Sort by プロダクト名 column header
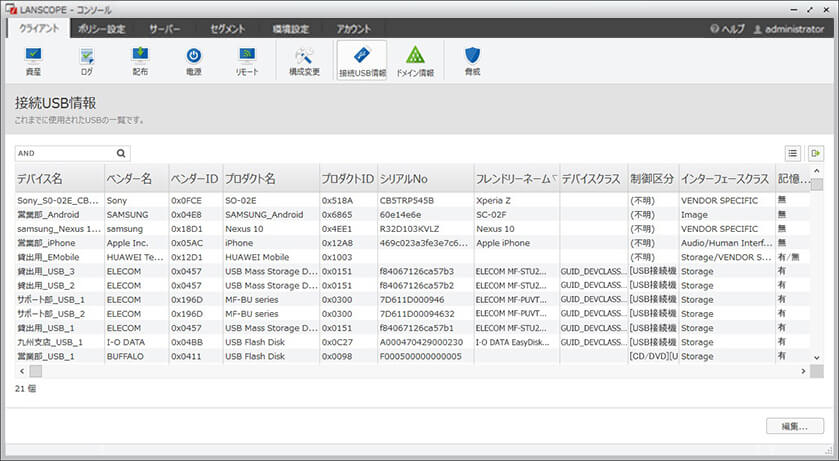The width and height of the screenshot is (839, 461). tap(271, 179)
